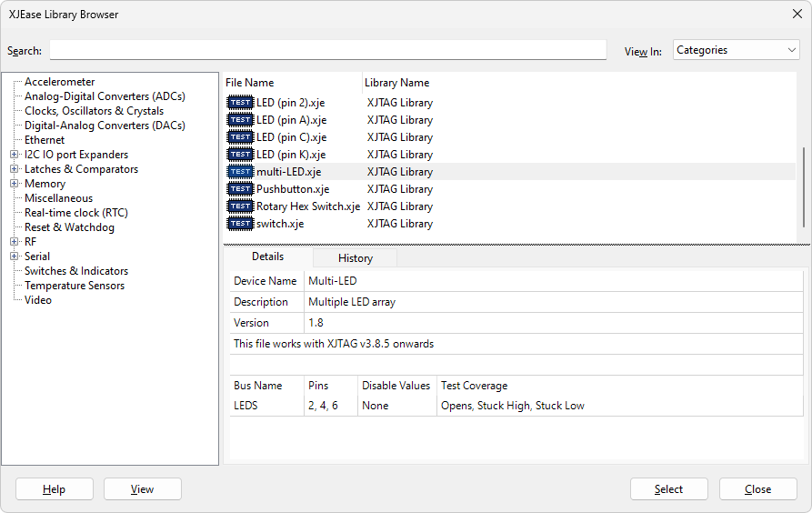Open the Details tab
Viewport: 812px width, 513px height.
(x=267, y=257)
